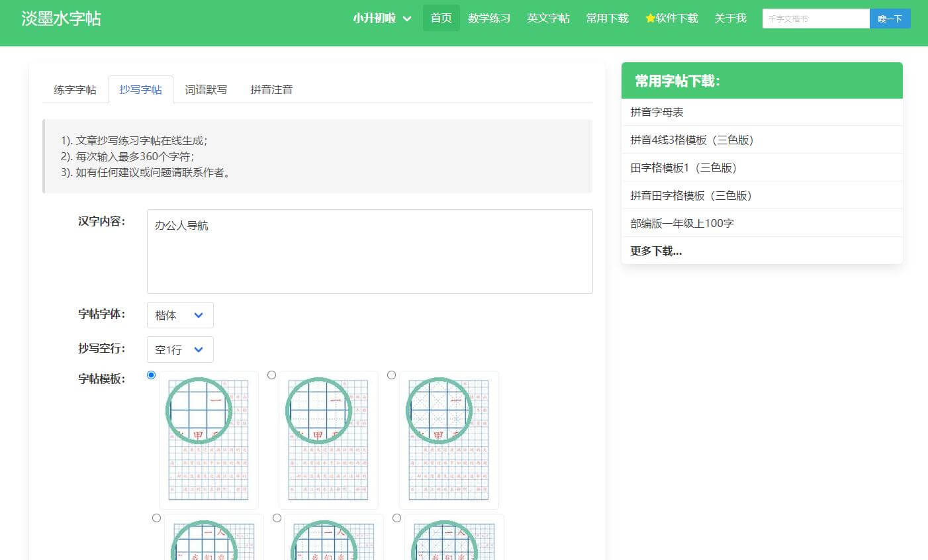Open the 数学练习 menu item
The height and width of the screenshot is (560, 928).
489,19
